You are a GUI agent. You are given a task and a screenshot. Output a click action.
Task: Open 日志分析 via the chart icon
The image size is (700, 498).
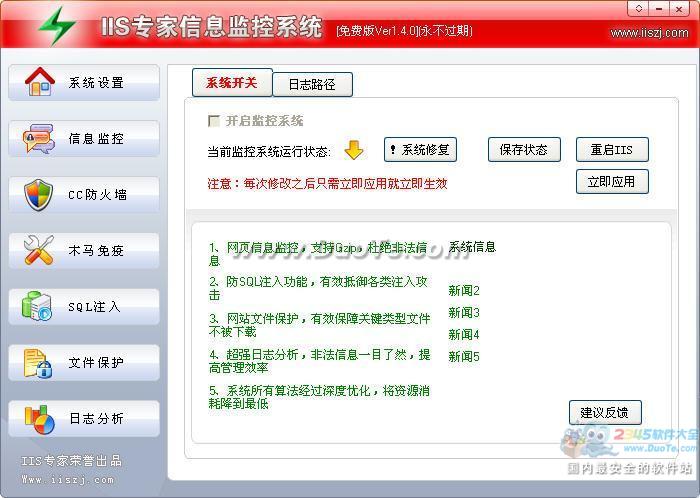(x=39, y=418)
